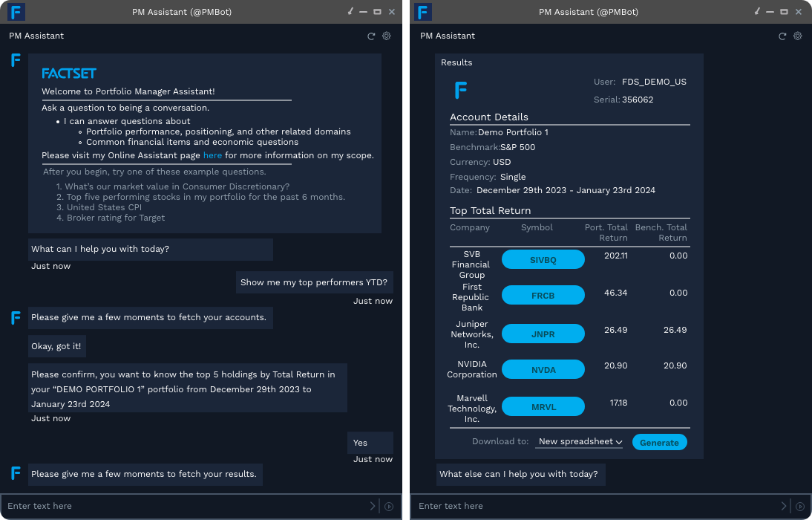
Task: Click the send arrow in the left input bar
Action: 373,506
